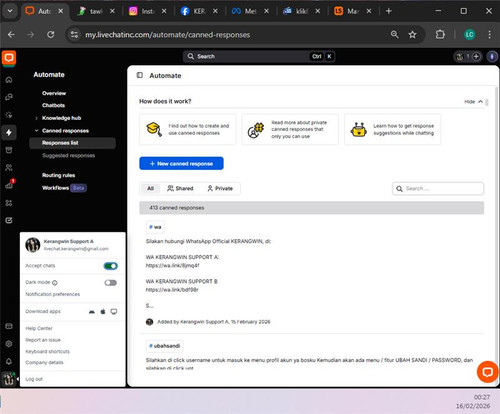Open the create canned responses guide card

click(x=188, y=129)
